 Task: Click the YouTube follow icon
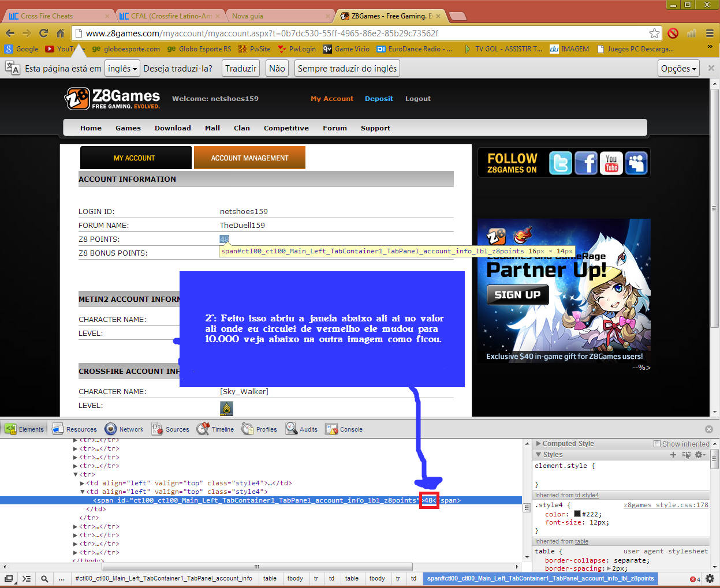pos(611,163)
